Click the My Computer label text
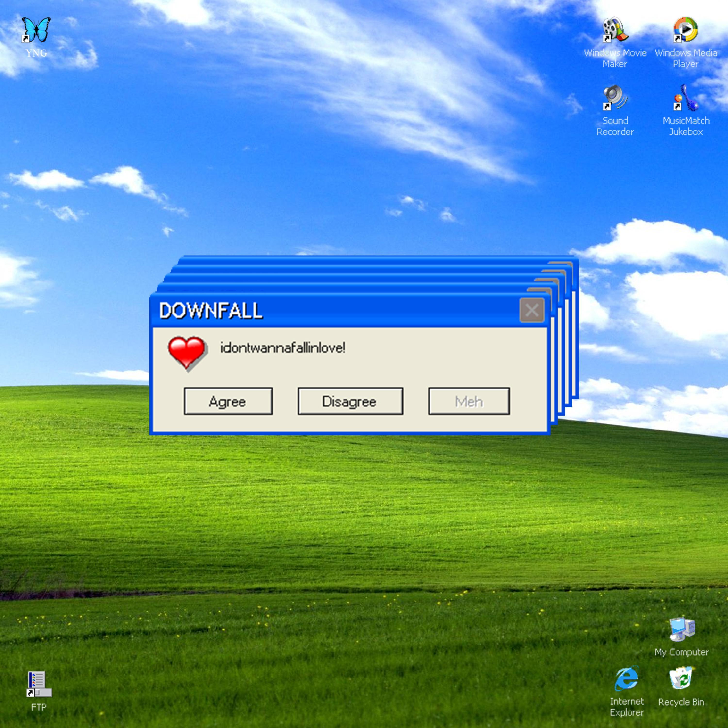The image size is (728, 728). click(x=682, y=652)
